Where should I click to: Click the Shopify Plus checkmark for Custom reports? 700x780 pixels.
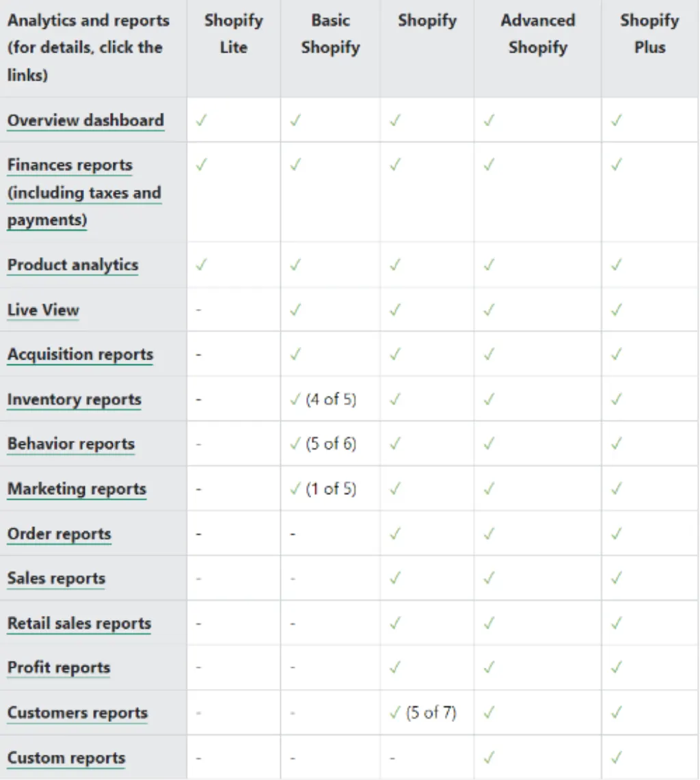(x=617, y=758)
